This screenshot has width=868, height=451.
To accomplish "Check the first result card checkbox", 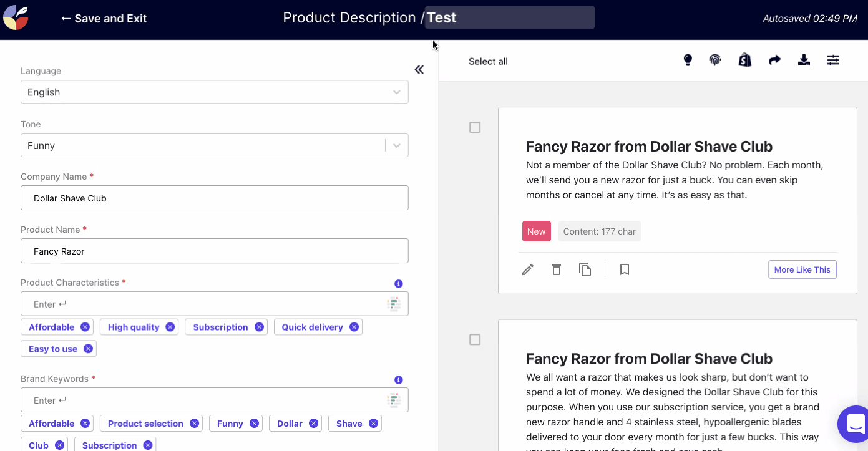I will click(x=475, y=127).
